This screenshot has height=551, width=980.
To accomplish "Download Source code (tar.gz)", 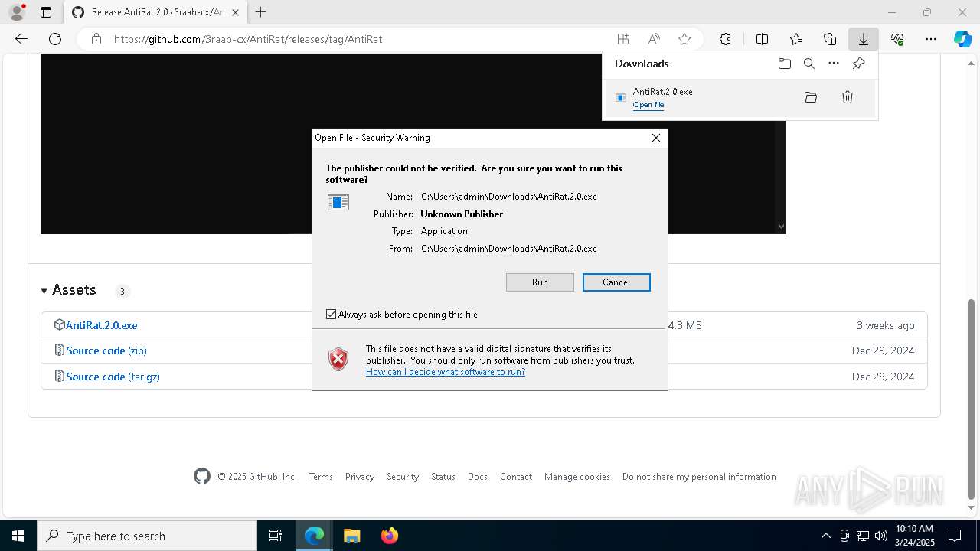I will tap(113, 377).
